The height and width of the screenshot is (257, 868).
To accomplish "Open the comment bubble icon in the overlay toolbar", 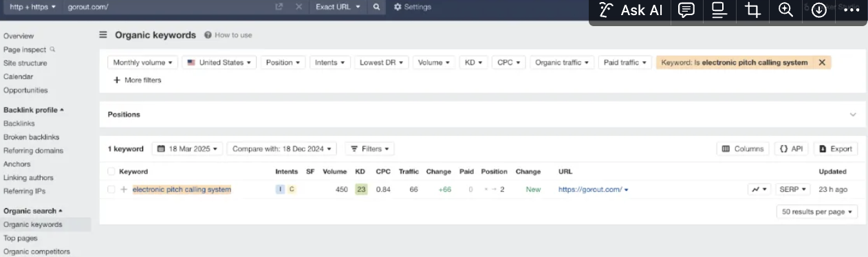I will tap(686, 10).
